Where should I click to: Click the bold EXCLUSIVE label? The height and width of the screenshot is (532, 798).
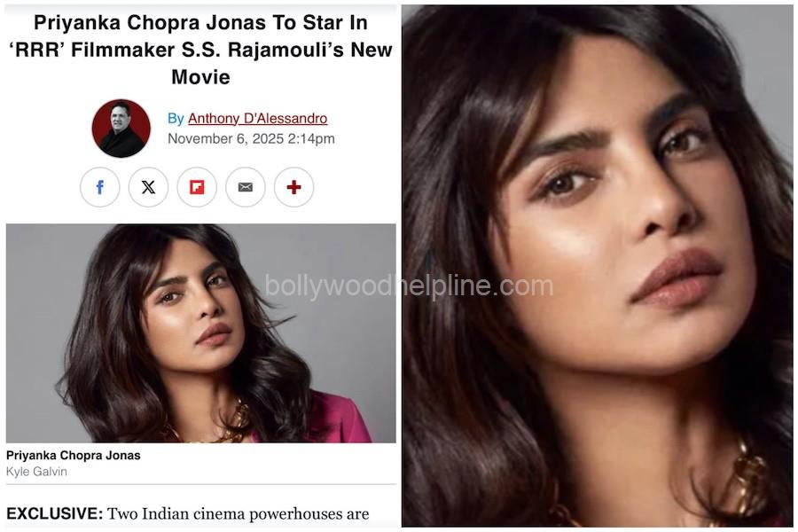point(54,513)
